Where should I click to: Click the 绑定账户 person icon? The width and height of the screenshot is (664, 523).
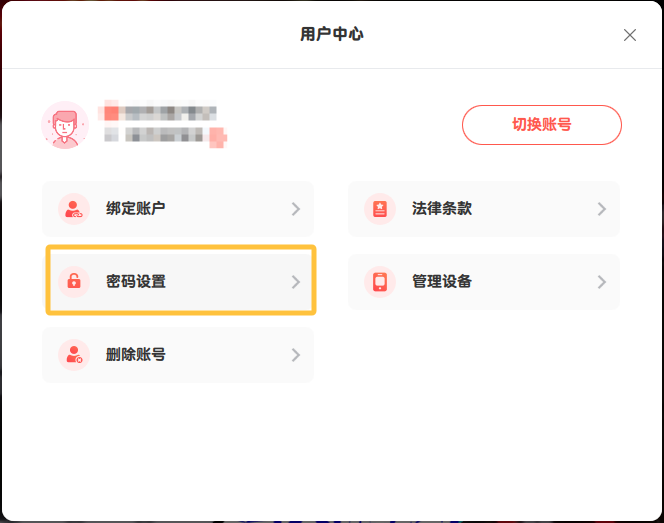coord(73,209)
